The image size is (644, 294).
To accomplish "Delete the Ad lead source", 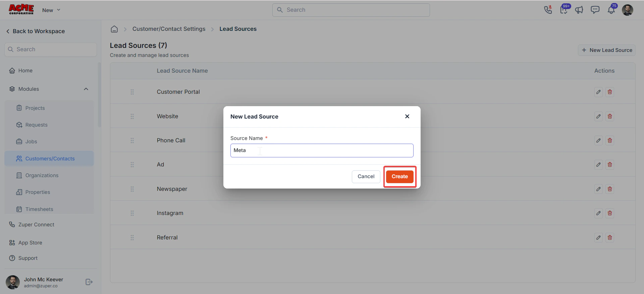I will coord(610,164).
